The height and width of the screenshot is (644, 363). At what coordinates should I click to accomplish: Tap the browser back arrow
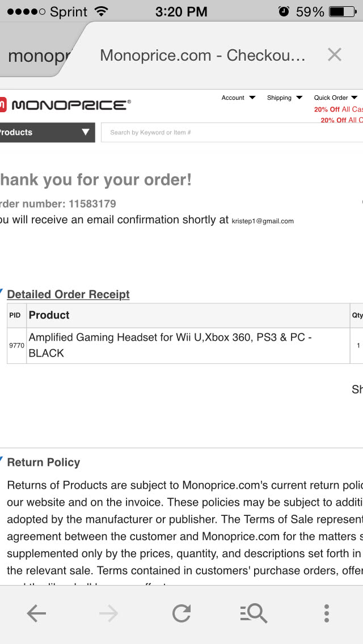(x=36, y=613)
